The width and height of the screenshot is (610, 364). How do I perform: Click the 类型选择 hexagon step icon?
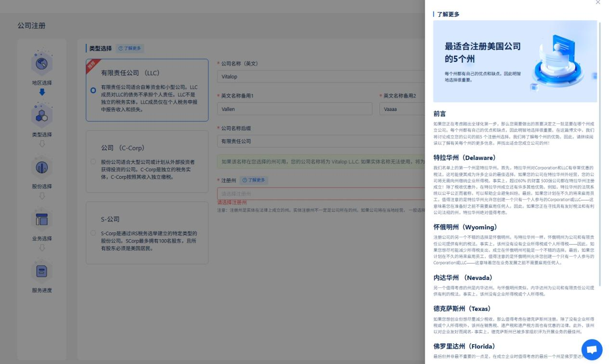(41, 115)
